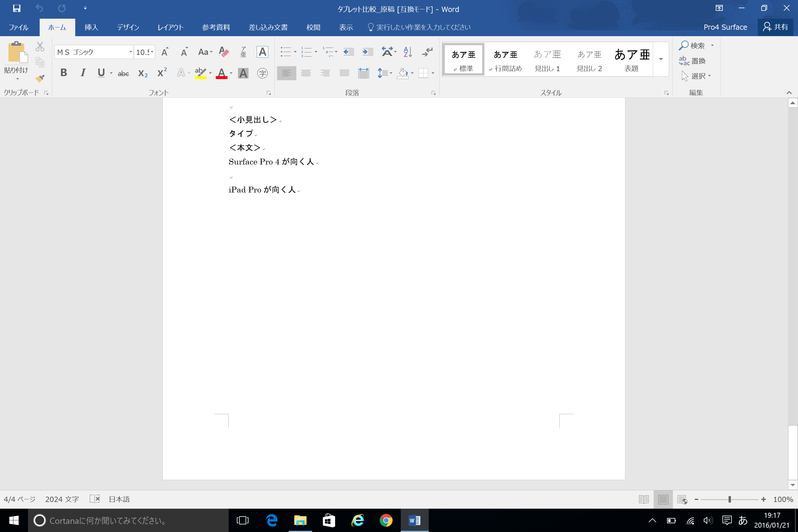Click the Sort A-Z icon

(x=407, y=52)
